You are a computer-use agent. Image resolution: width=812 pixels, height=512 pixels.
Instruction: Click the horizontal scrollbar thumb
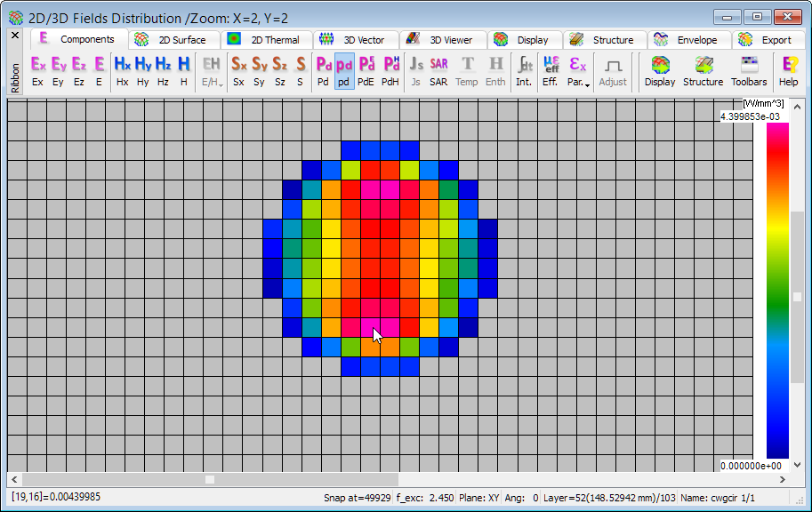tap(210, 479)
